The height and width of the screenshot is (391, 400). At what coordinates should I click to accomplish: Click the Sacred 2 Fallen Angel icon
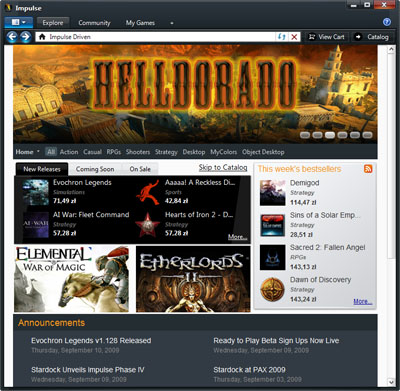pos(273,257)
